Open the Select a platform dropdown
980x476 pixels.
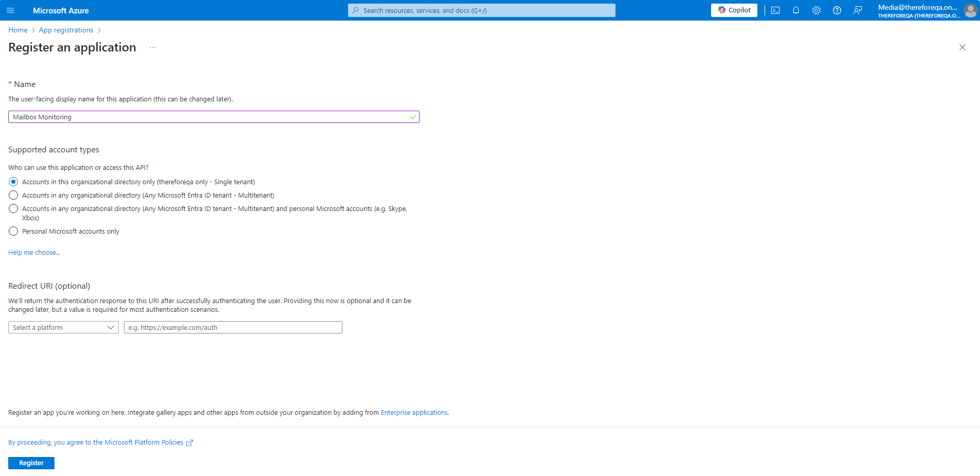coord(63,327)
